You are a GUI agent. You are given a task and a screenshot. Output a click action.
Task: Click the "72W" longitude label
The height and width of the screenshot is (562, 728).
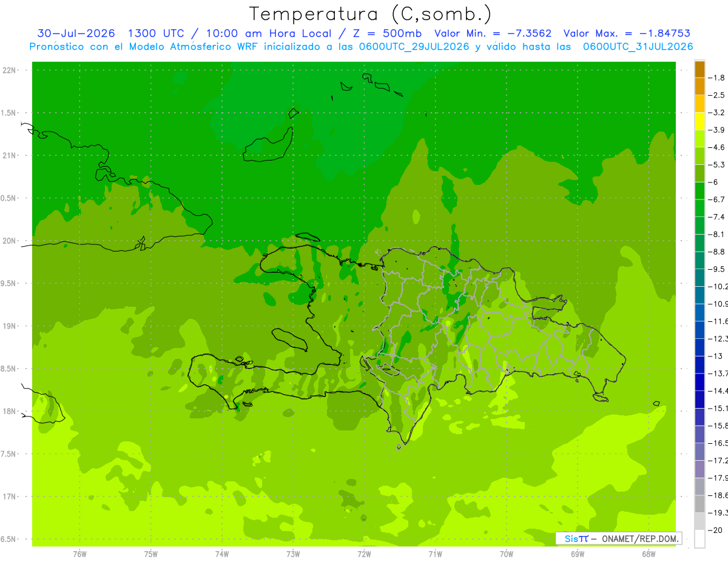[364, 554]
